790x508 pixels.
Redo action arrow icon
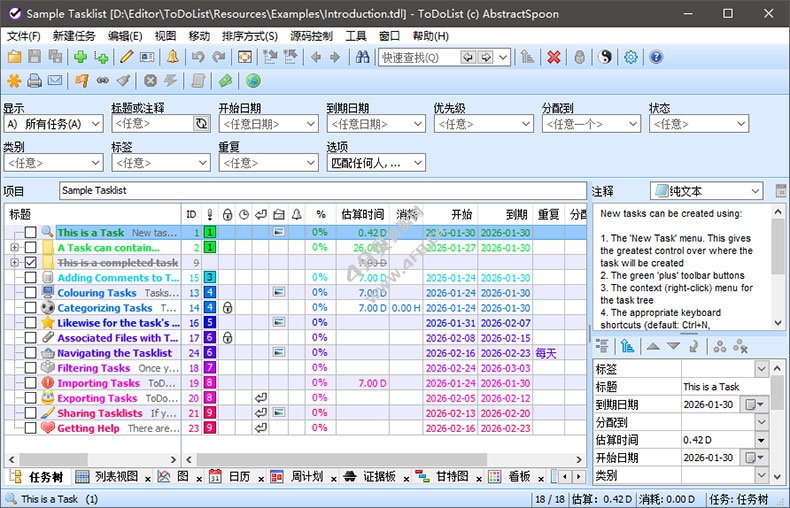pyautogui.click(x=218, y=57)
